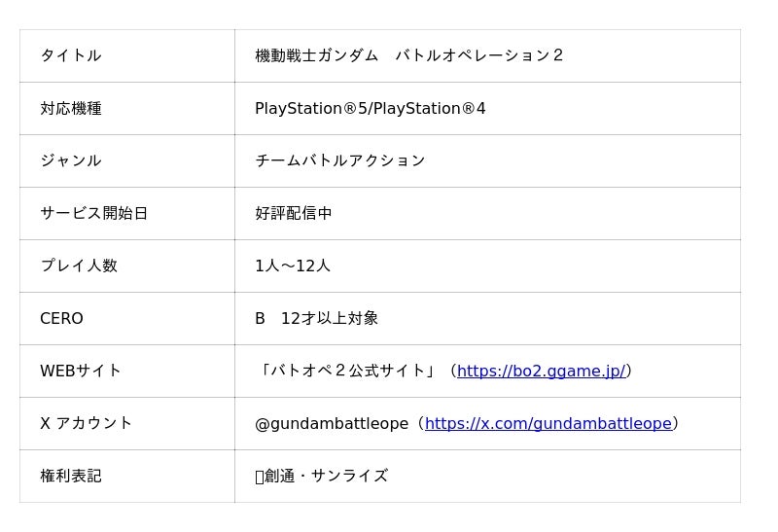Click the @gundambattleope handle text
Image resolution: width=778 pixels, height=532 pixels.
click(x=331, y=423)
